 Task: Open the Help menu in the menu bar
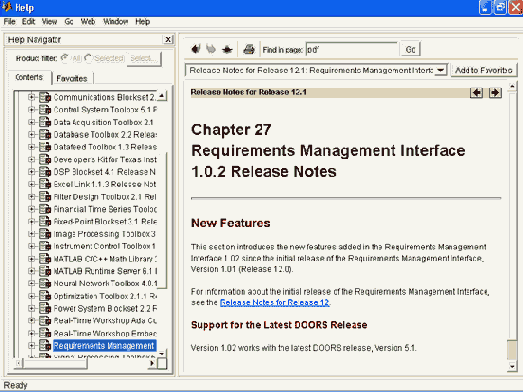pos(142,22)
